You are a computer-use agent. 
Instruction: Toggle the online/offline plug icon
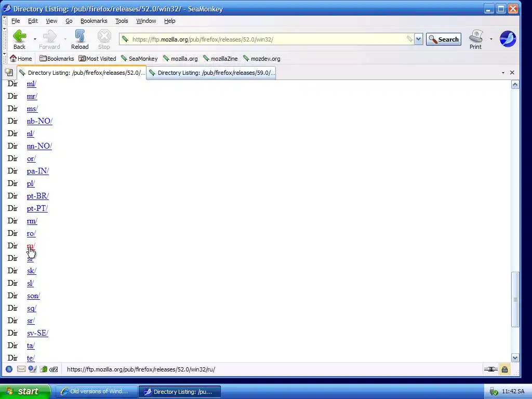tap(490, 369)
